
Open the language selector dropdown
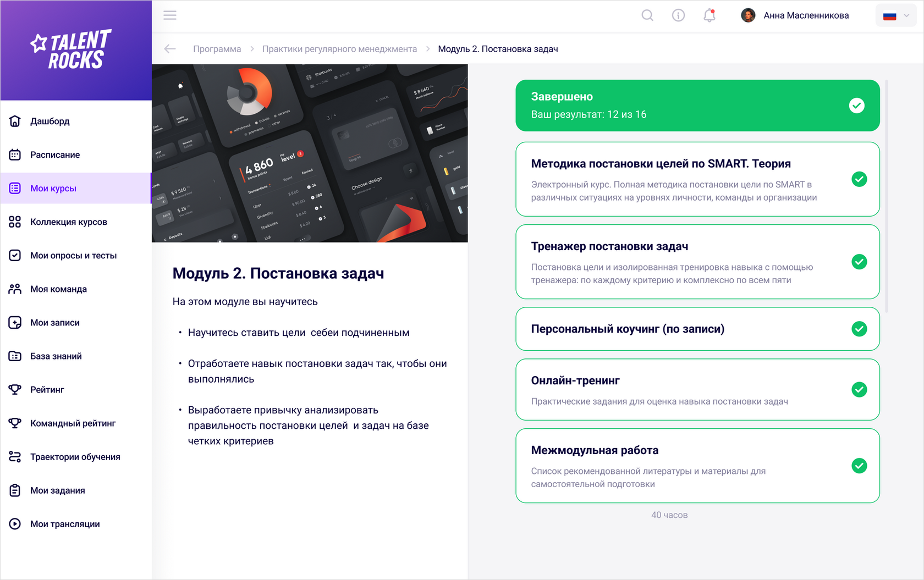(x=895, y=15)
